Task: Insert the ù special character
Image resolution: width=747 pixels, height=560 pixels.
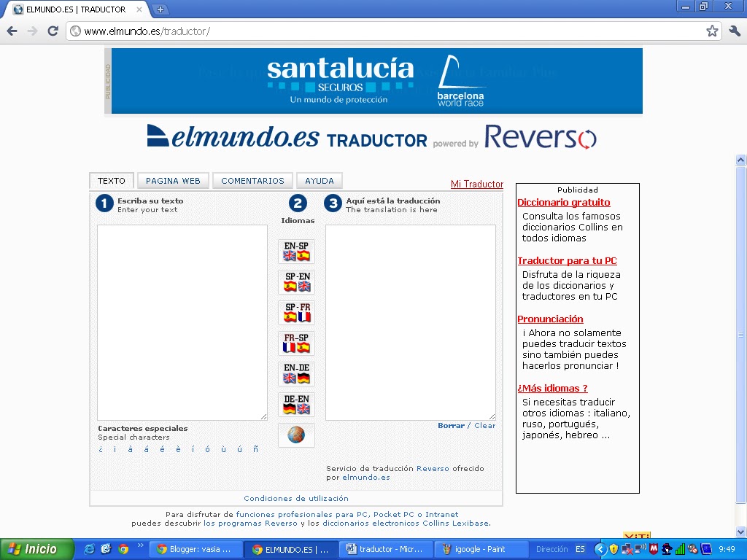Action: coord(223,449)
